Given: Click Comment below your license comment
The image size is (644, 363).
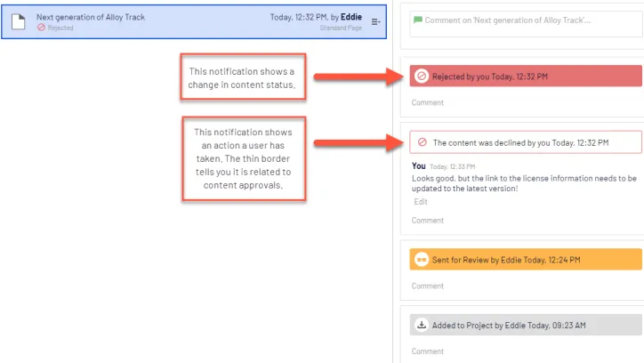Looking at the screenshot, I should point(428,221).
